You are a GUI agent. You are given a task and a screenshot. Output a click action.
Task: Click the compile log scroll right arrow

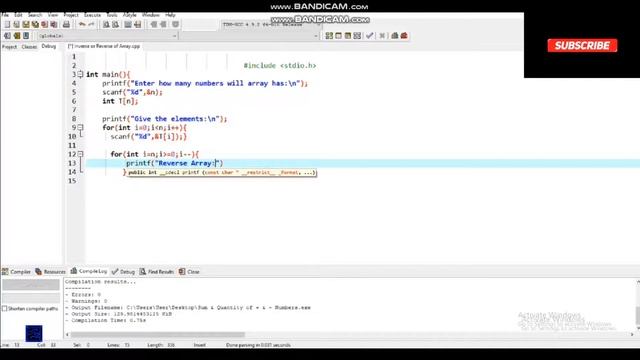coord(632,335)
